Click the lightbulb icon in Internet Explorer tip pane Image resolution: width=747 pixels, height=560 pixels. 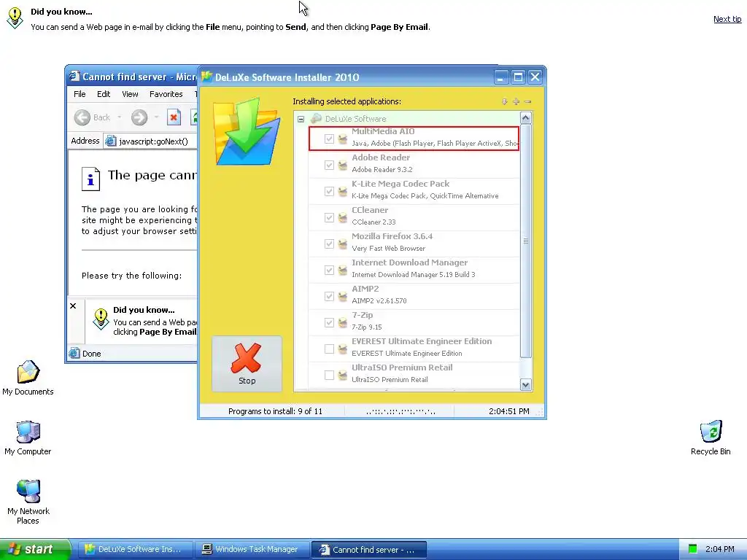pos(101,319)
